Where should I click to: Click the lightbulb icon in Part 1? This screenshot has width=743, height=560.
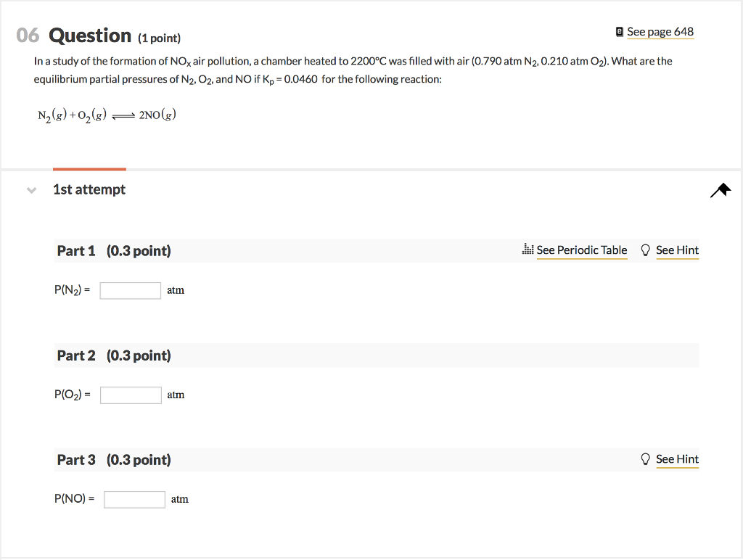click(x=645, y=250)
